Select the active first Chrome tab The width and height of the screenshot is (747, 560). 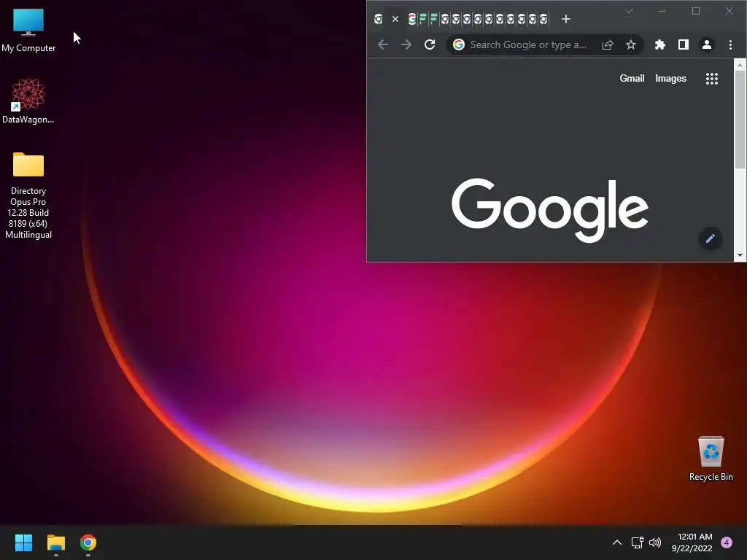point(379,19)
